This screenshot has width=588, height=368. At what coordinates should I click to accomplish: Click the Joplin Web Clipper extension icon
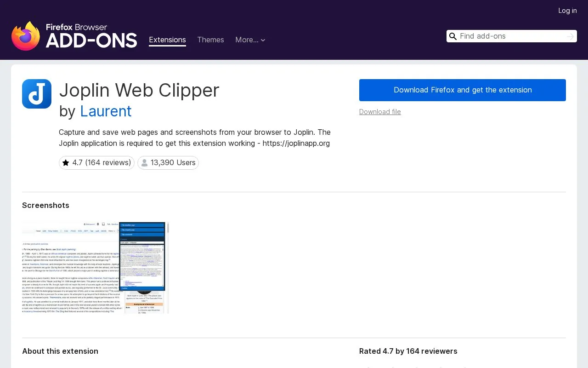click(x=37, y=94)
